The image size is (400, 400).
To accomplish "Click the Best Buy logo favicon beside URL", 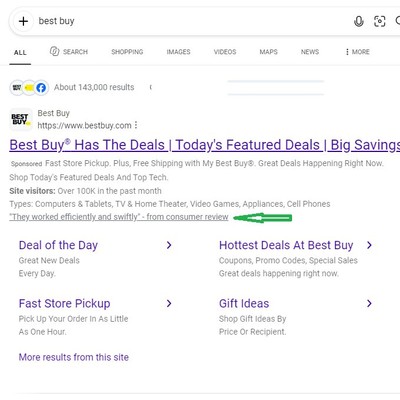I will click(21, 119).
